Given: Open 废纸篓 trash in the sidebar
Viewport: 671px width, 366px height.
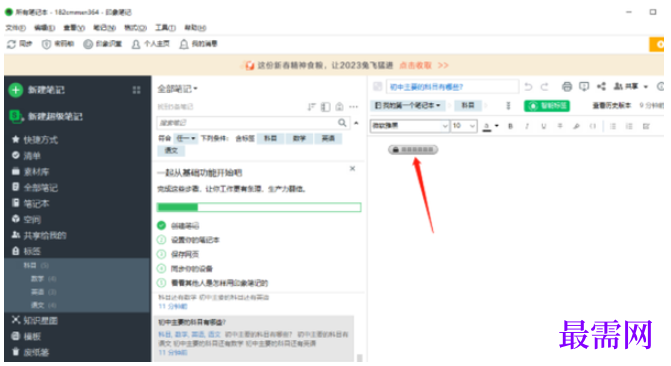Looking at the screenshot, I should click(x=30, y=352).
